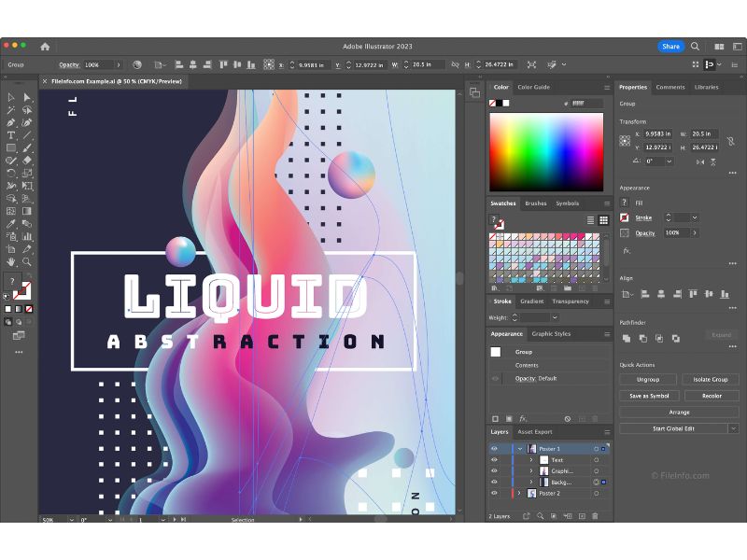Pick the Rectangle tool
The width and height of the screenshot is (747, 560).
10,147
